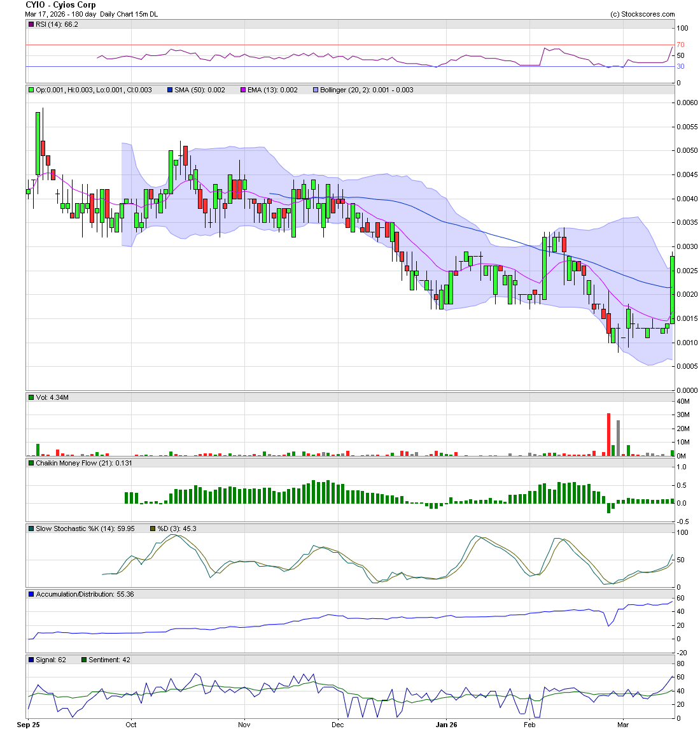Click the tallest red volume bar
This screenshot has width=700, height=738.
(609, 434)
